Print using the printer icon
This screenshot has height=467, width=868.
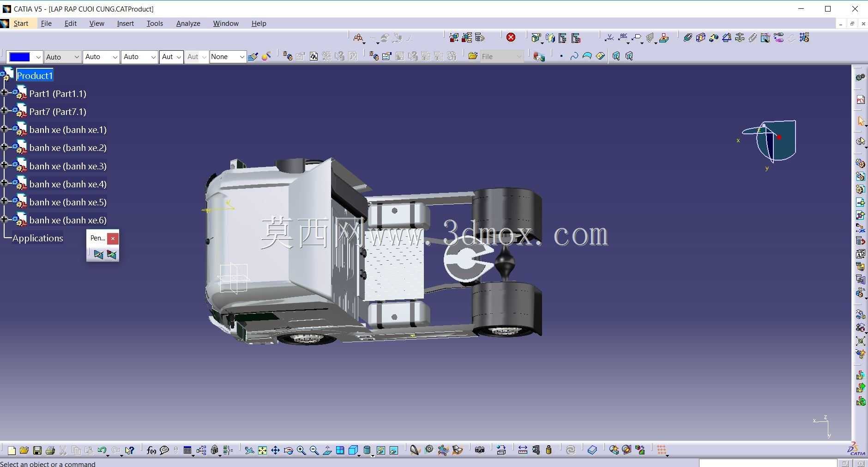(50, 450)
